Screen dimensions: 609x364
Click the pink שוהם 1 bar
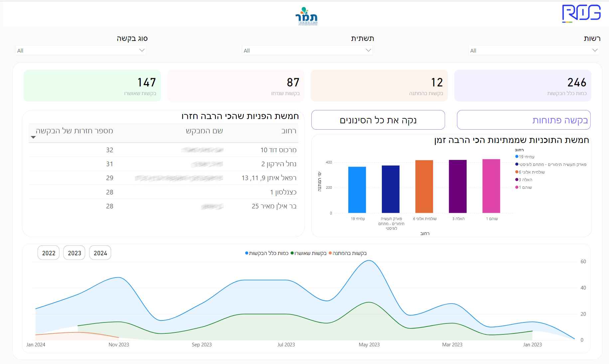(492, 186)
